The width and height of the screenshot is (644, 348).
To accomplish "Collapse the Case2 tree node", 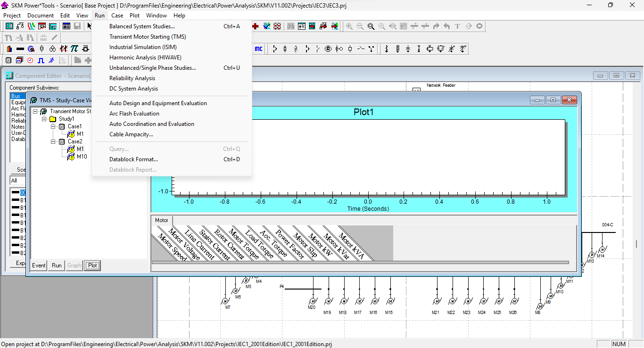I will pyautogui.click(x=53, y=141).
